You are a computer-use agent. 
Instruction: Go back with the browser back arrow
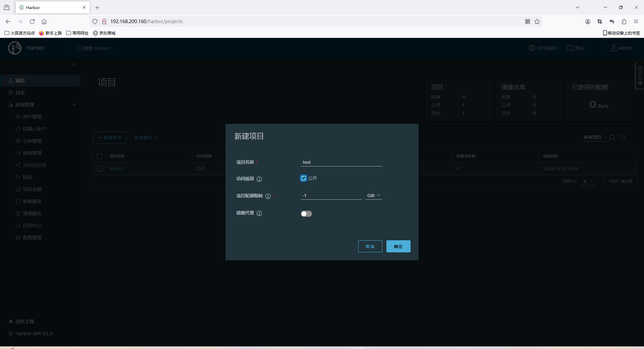pyautogui.click(x=8, y=21)
